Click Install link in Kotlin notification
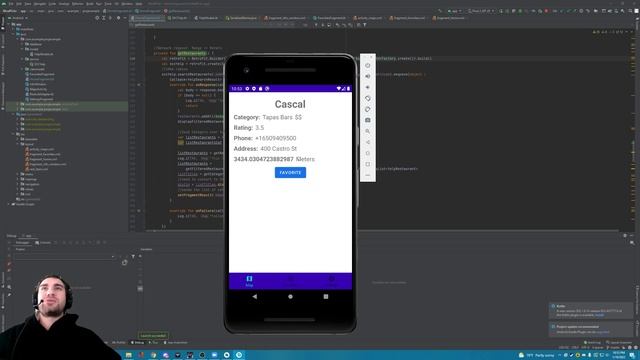 pos(599,315)
